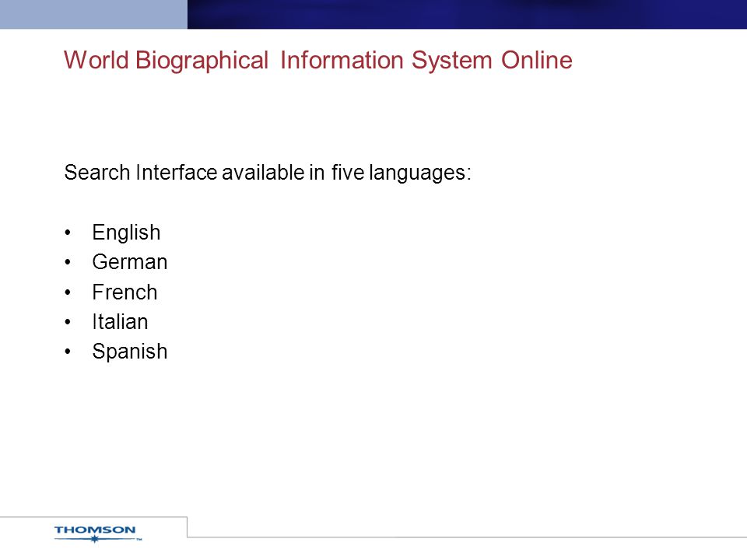Click the slide title "World Biographical Information System Online"
Image resolution: width=747 pixels, height=560 pixels.
[x=317, y=61]
